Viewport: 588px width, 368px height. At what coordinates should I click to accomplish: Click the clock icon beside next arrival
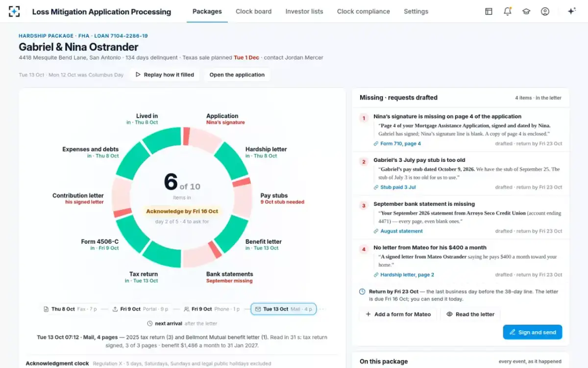tap(150, 323)
